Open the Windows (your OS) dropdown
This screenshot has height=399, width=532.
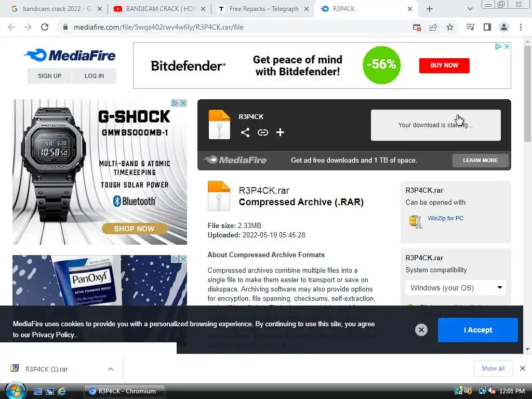(456, 288)
